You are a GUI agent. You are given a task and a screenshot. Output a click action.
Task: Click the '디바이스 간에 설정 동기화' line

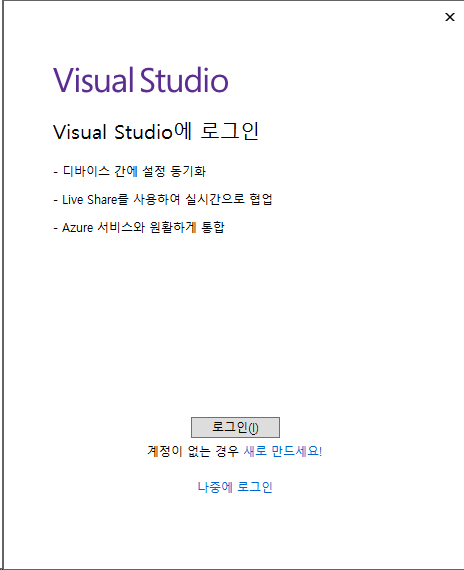tap(130, 171)
